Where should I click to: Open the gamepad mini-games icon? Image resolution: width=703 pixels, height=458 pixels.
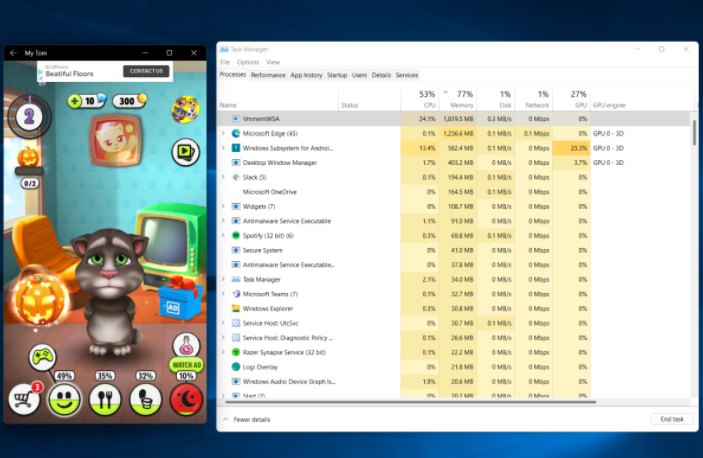point(41,356)
